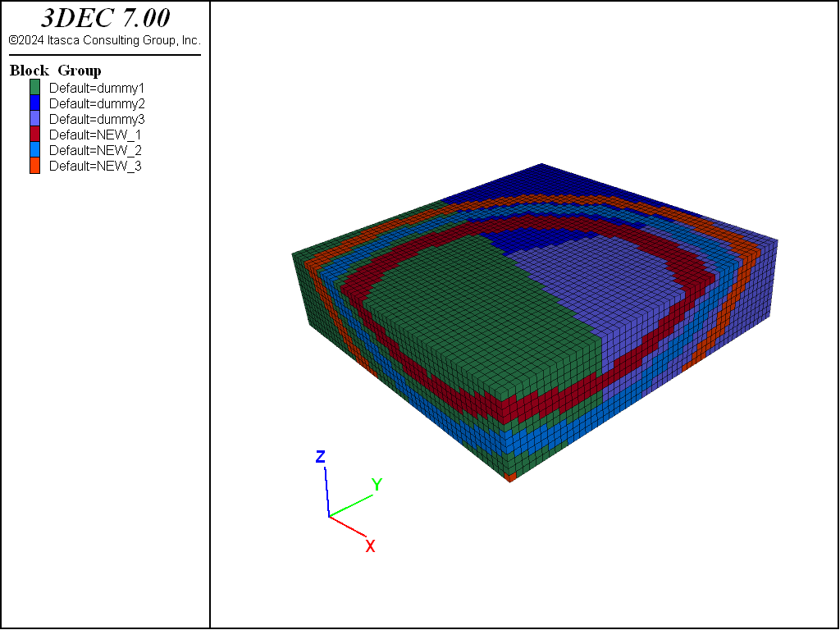Select the 'Default=NEW_2' legend label
Screen dimensions: 840x630
[95, 151]
